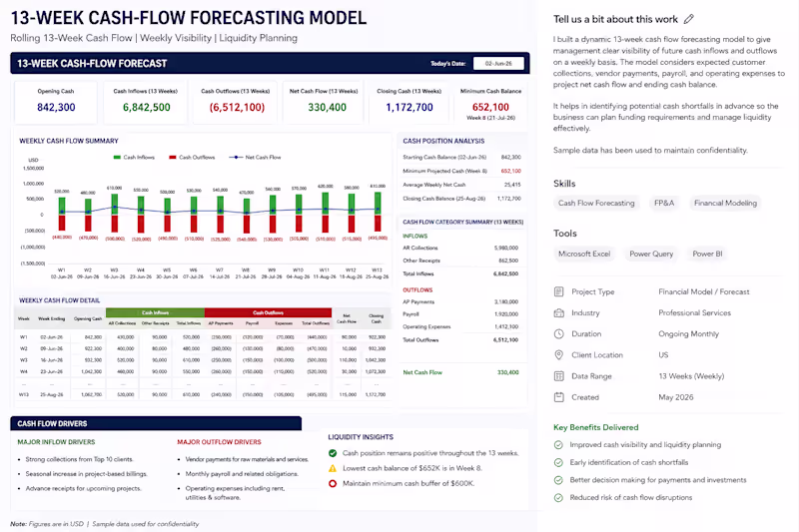This screenshot has width=799, height=532.
Task: Click the Closing Cash card value 1,172,700
Action: click(x=409, y=108)
